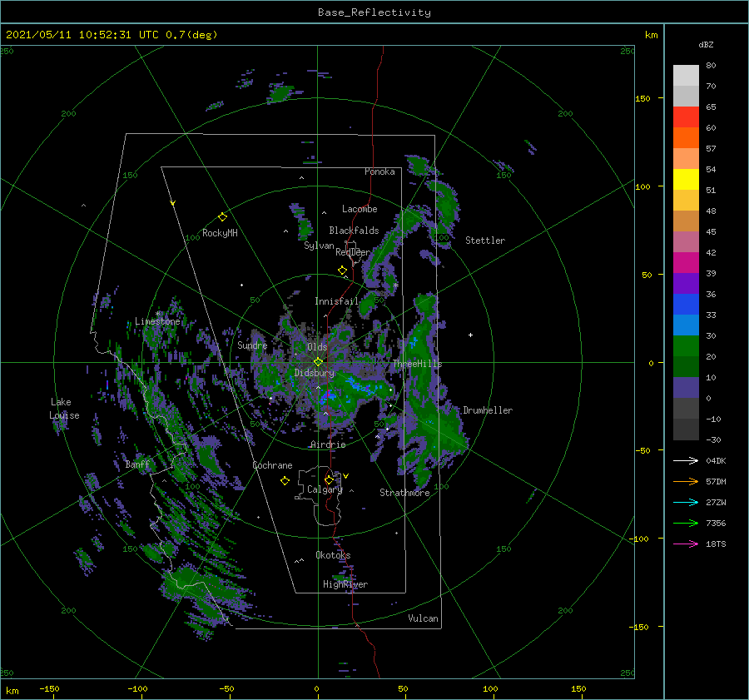749x700 pixels.
Task: Click the Banff label on the map
Action: click(x=137, y=464)
